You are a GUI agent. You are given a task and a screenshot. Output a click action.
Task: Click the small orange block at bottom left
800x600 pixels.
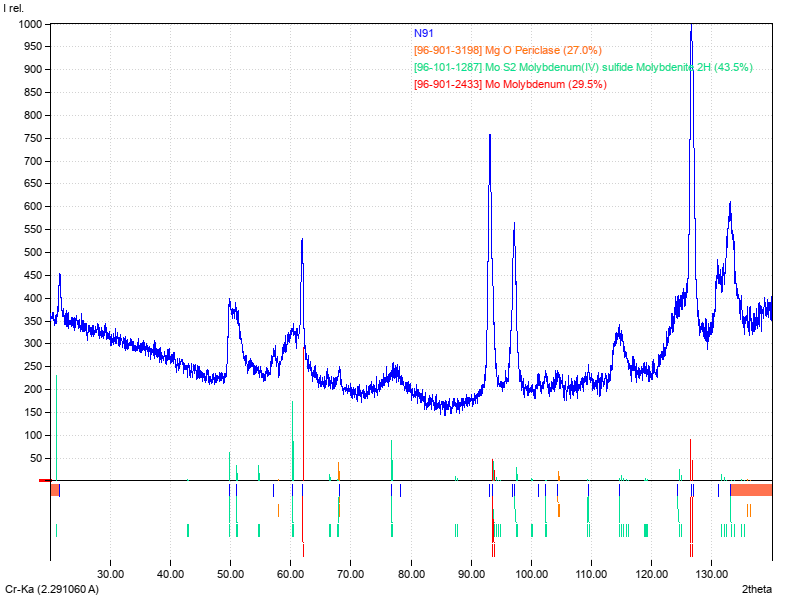[55, 490]
